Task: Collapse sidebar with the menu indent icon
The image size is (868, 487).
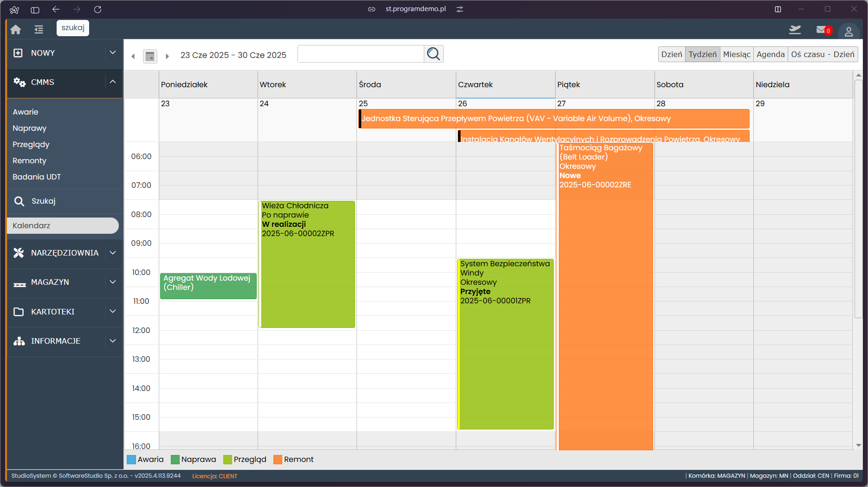Action: pyautogui.click(x=39, y=30)
